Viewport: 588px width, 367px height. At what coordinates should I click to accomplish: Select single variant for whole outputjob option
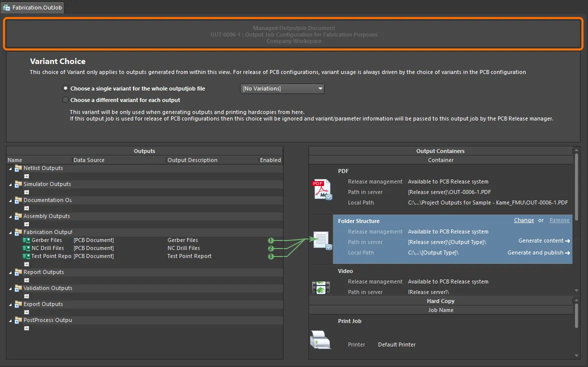point(65,88)
